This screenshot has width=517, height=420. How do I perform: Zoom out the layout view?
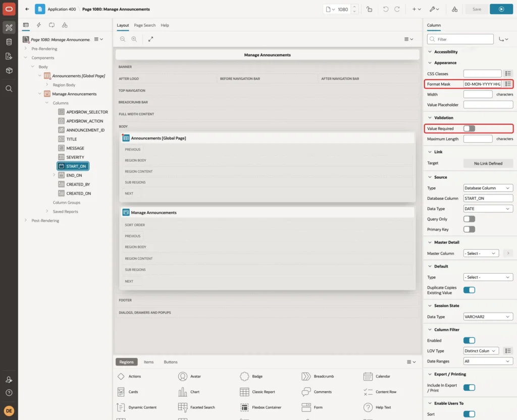[x=123, y=39]
